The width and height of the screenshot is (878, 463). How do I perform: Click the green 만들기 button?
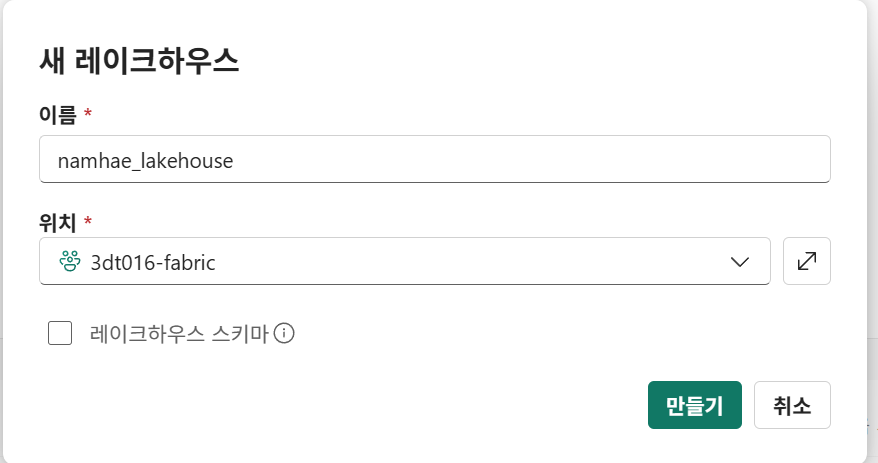pyautogui.click(x=694, y=405)
